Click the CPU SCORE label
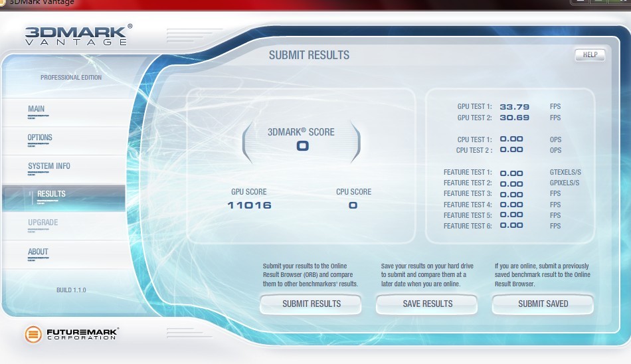 pyautogui.click(x=354, y=192)
